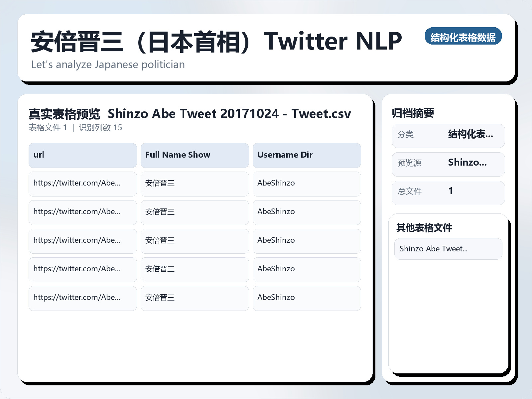This screenshot has height=399, width=532.
Task: Click the 分类 summary field
Action: tap(448, 135)
